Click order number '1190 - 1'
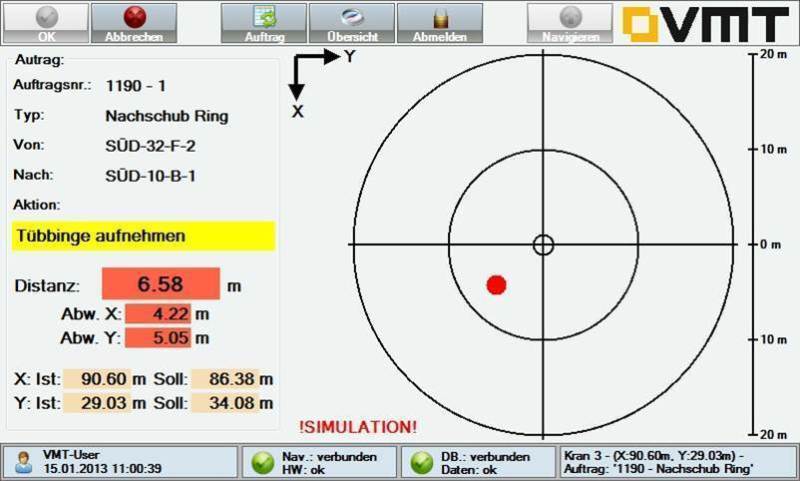This screenshot has height=481, width=800. [x=136, y=86]
